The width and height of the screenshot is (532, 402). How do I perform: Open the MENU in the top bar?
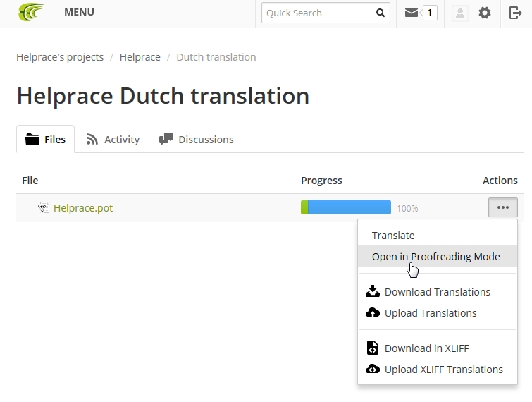(79, 12)
